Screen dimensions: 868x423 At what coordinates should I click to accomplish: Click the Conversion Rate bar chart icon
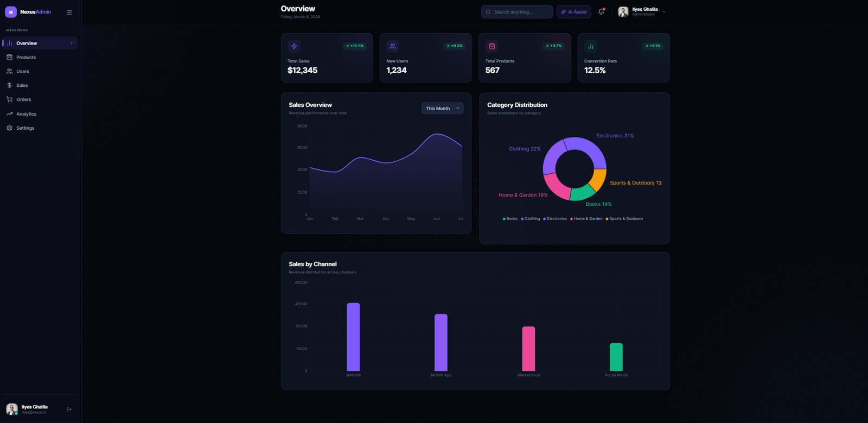pos(591,46)
